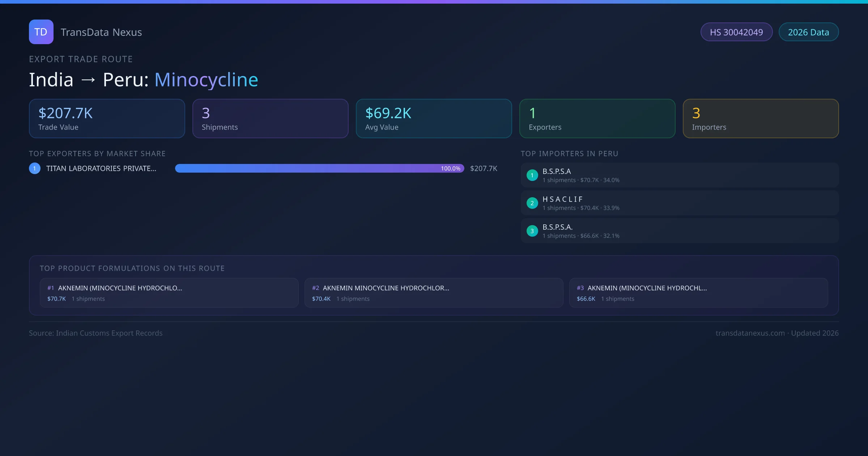
Task: Click the #2 formulation rank label
Action: coord(315,288)
